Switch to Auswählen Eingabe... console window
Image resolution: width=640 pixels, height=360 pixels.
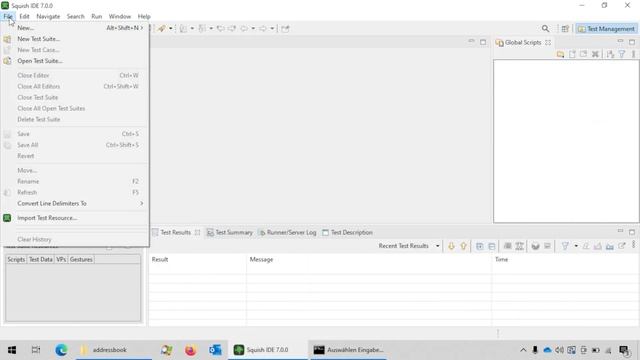coord(349,350)
